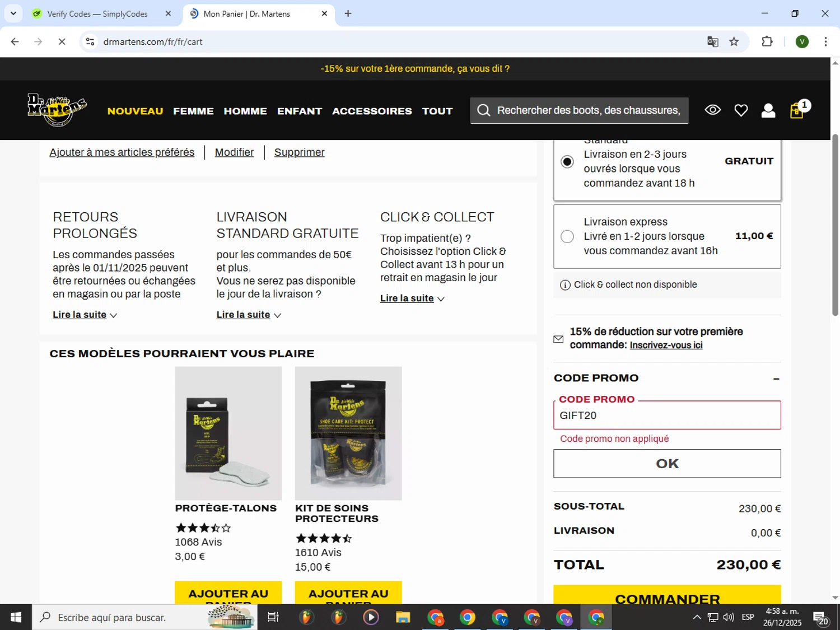Click the COMMANDER checkout button

coord(667,595)
